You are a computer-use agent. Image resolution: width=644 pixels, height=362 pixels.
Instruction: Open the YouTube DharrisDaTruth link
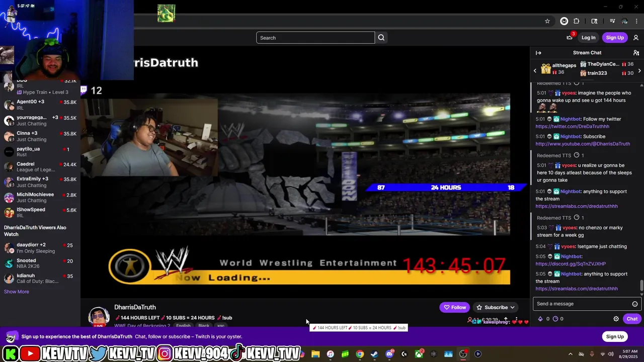tap(583, 144)
